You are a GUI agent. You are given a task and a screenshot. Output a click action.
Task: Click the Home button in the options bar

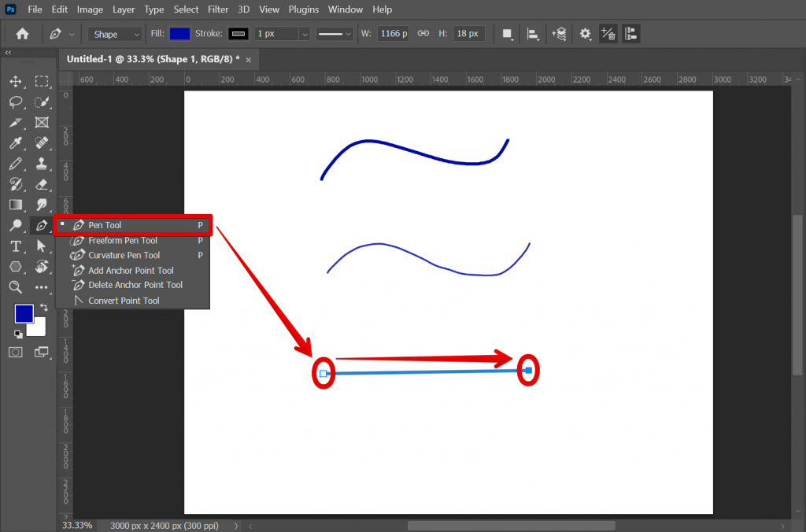pyautogui.click(x=21, y=34)
